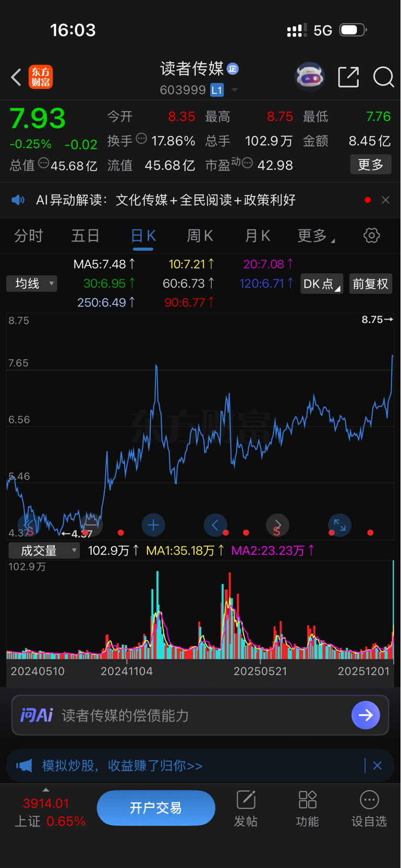Tap the MA1:35.18万 volume value

click(185, 551)
